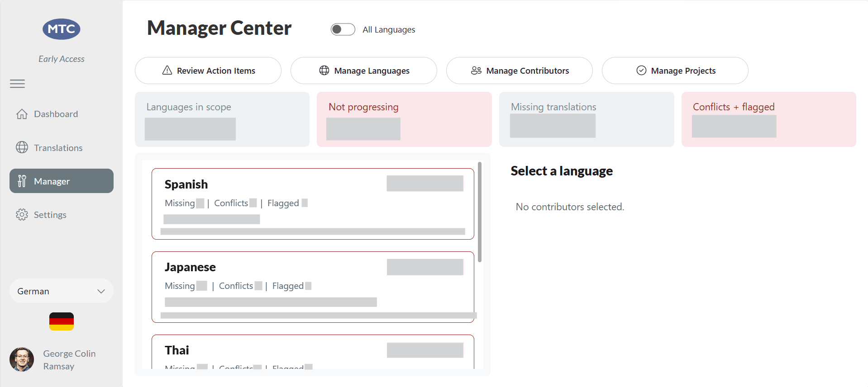Image resolution: width=868 pixels, height=387 pixels.
Task: Click the Translations globe icon
Action: click(22, 147)
